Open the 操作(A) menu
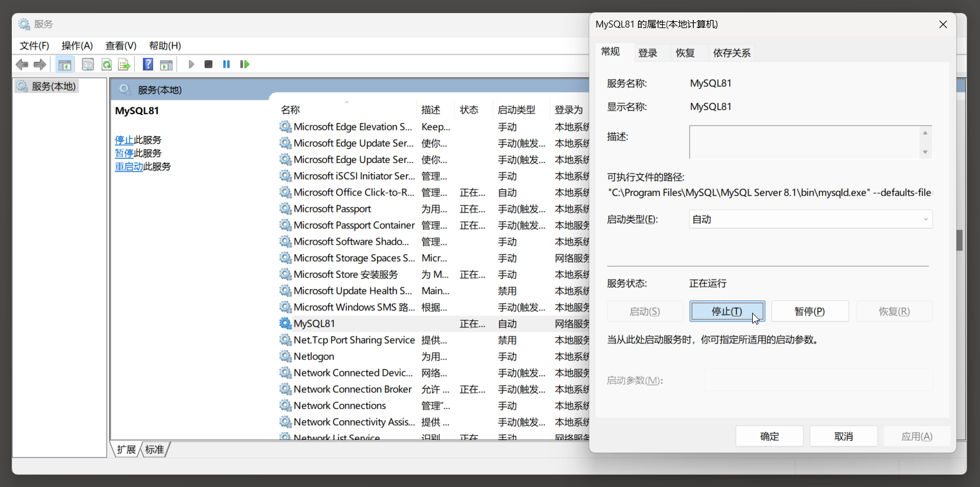980x487 pixels. point(77,46)
